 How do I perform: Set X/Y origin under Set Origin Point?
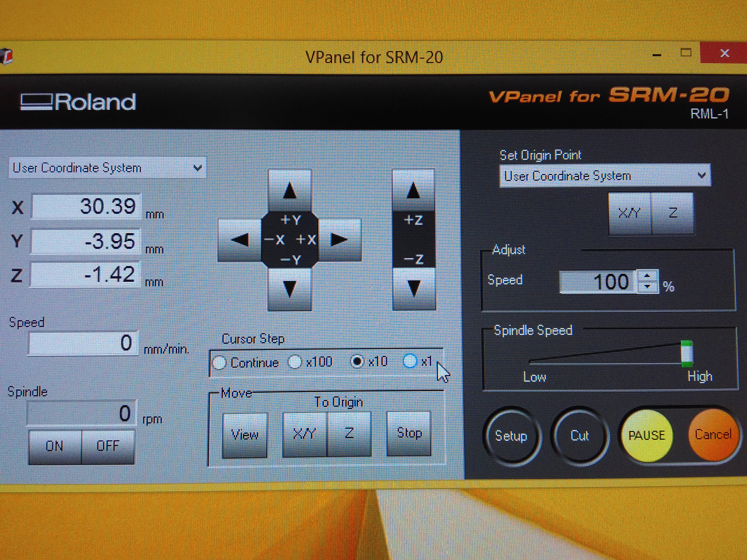click(630, 213)
